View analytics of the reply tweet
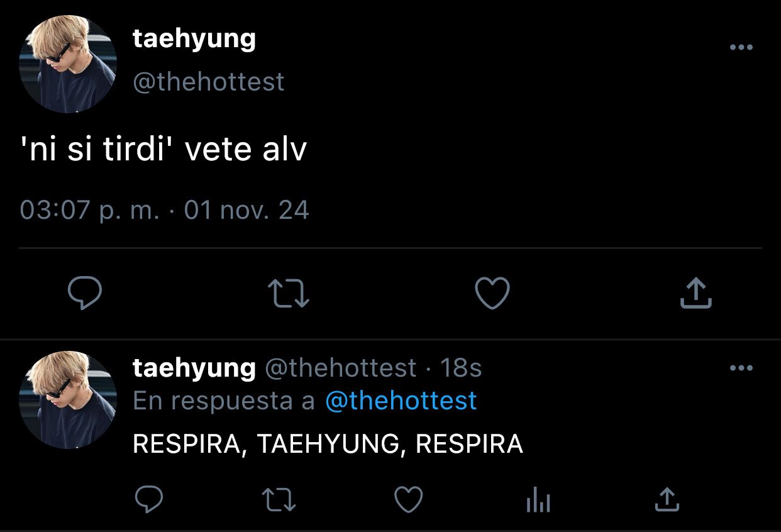This screenshot has width=781, height=532. point(538,501)
